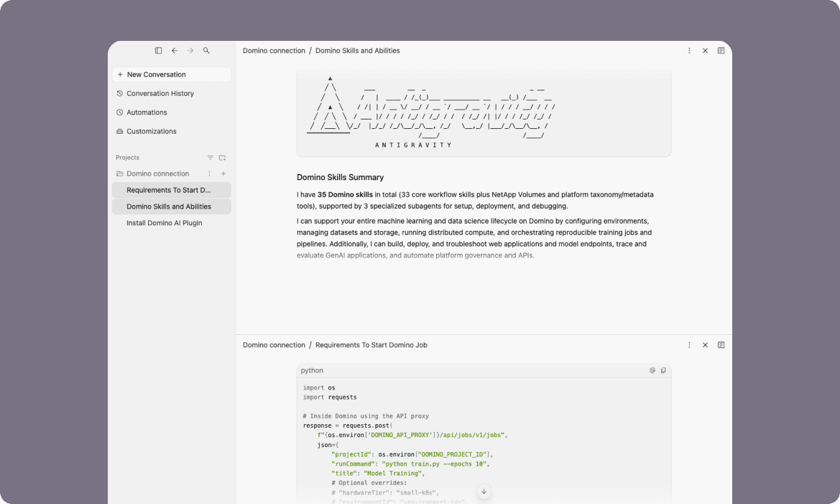840x504 pixels.
Task: Open more options for Domino Skills pane
Action: (689, 51)
